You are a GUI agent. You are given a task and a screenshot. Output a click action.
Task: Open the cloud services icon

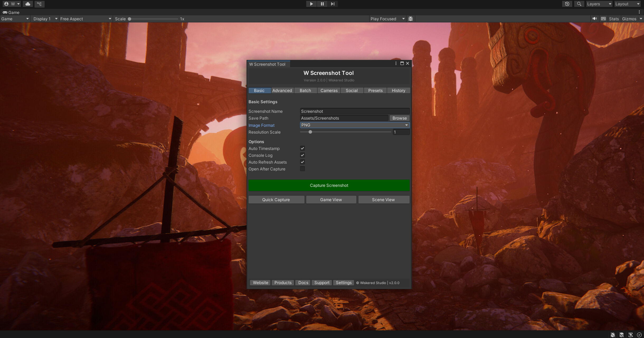coord(28,4)
